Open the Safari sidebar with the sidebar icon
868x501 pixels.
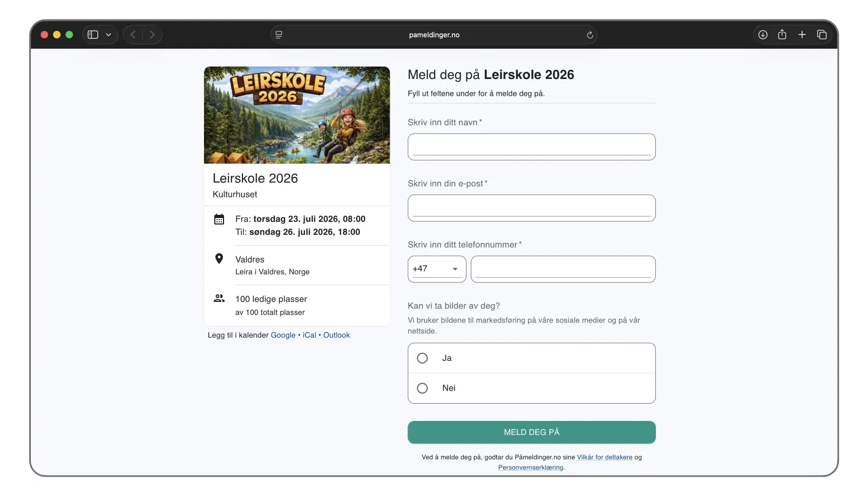(92, 34)
